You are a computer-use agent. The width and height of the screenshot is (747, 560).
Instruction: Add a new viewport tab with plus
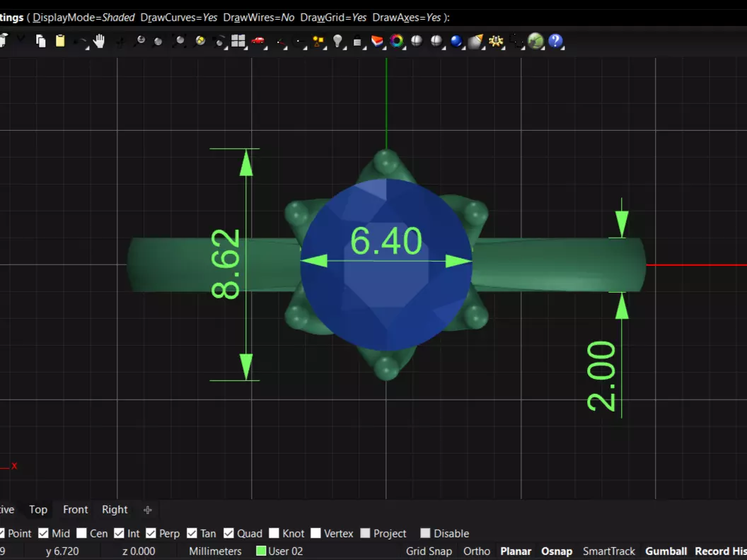(148, 510)
